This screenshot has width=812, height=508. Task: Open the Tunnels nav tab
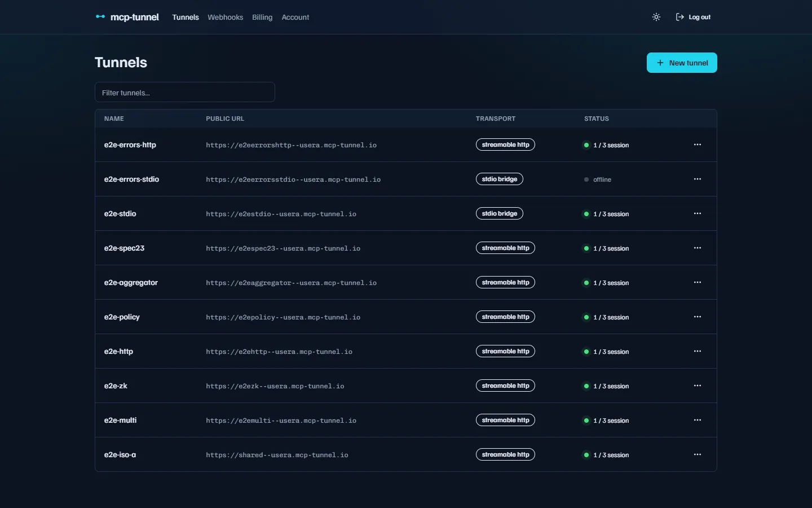coord(186,17)
